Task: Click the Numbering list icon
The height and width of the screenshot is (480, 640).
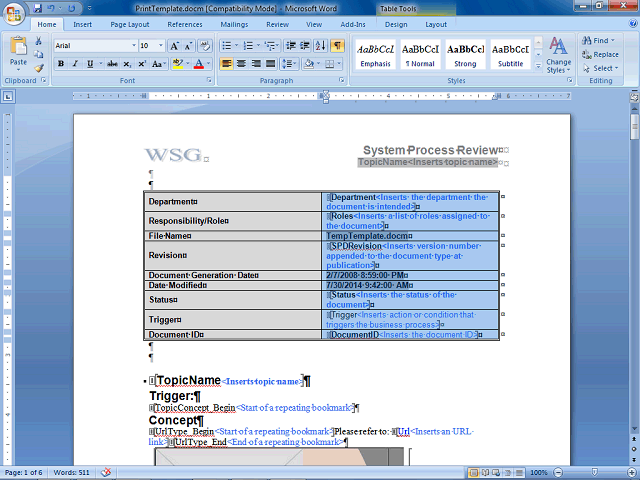Action: pyautogui.click(x=248, y=46)
